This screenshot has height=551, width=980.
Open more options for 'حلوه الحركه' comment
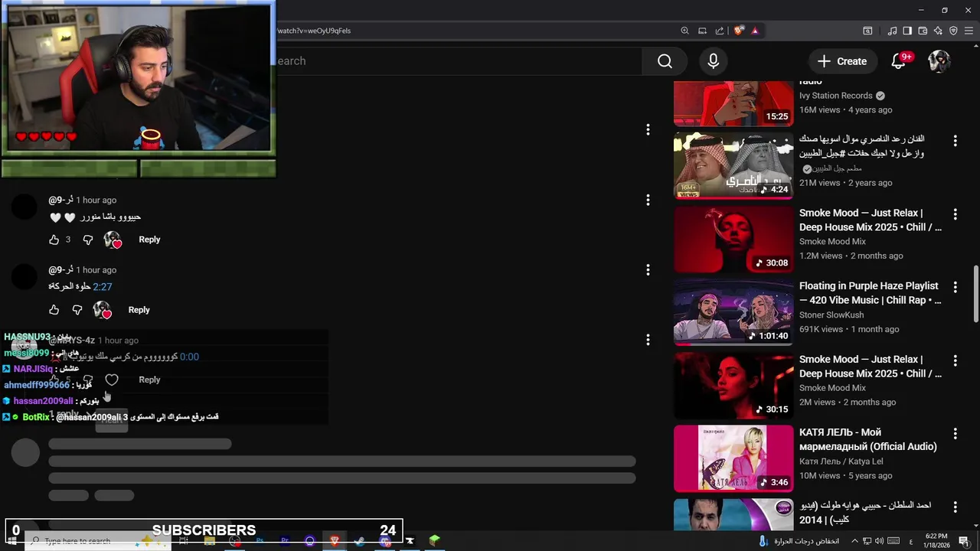coord(648,269)
